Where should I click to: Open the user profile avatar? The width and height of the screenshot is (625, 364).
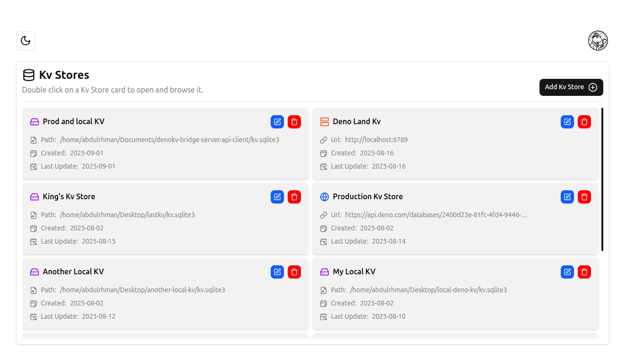click(x=598, y=41)
